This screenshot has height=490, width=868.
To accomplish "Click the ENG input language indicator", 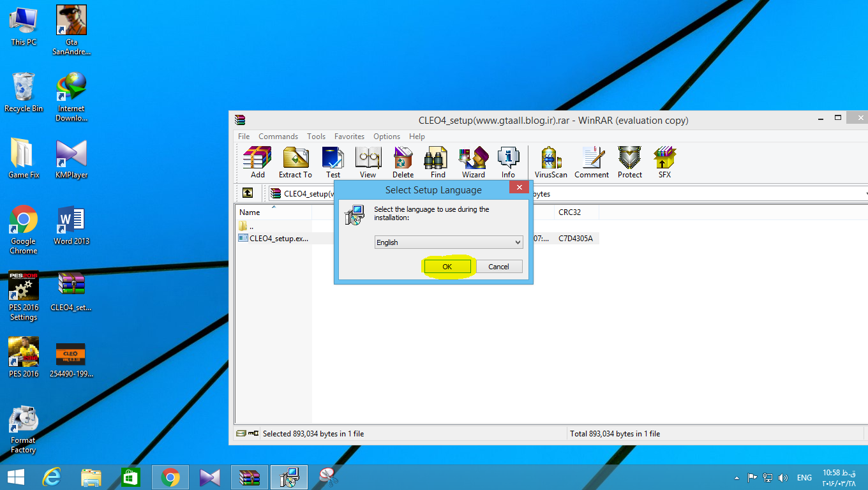I will (x=804, y=477).
